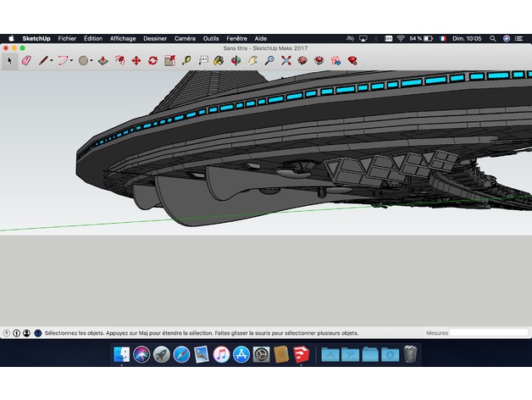Open Launchpad rocket in Dock
Image resolution: width=532 pixels, height=400 pixels.
162,354
